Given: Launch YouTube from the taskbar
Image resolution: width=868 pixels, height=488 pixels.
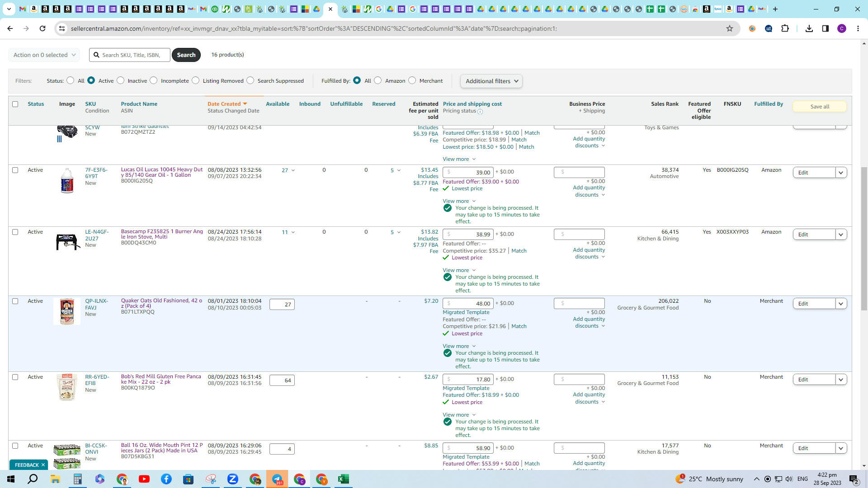Looking at the screenshot, I should click(144, 479).
